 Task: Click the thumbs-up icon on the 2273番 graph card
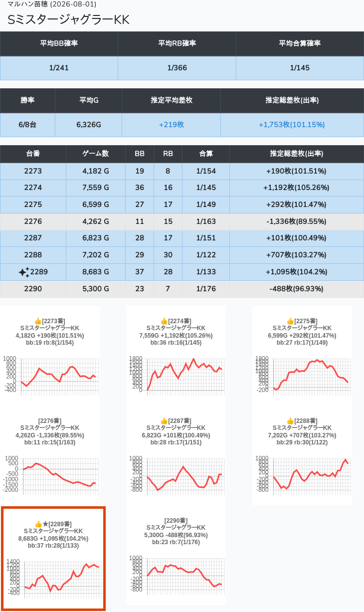(37, 321)
